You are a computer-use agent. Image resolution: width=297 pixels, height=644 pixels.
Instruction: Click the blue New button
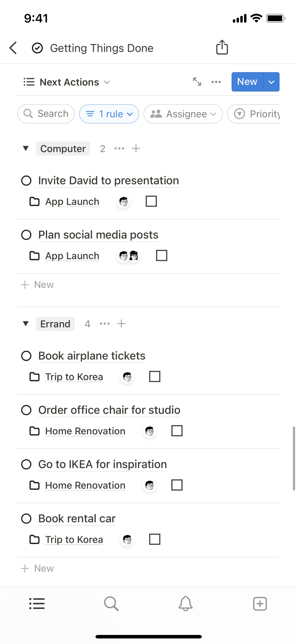click(247, 82)
